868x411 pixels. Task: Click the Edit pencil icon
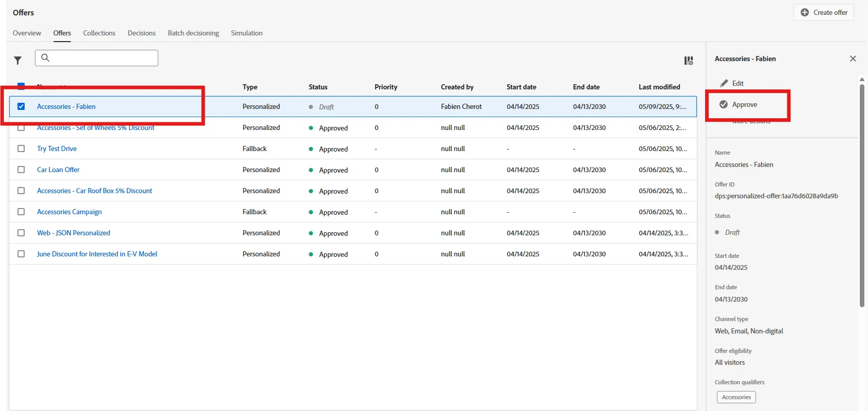point(724,83)
